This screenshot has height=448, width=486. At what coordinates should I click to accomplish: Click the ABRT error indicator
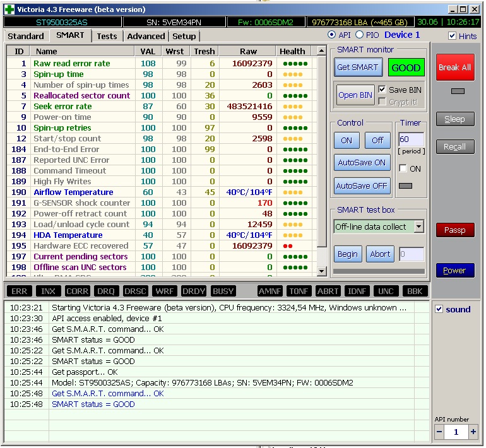pos(328,292)
